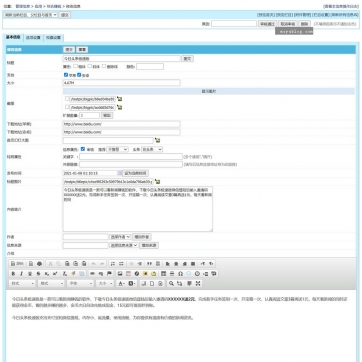Expand the font size dropdown in editor
362x362 pixels.
(105, 283)
